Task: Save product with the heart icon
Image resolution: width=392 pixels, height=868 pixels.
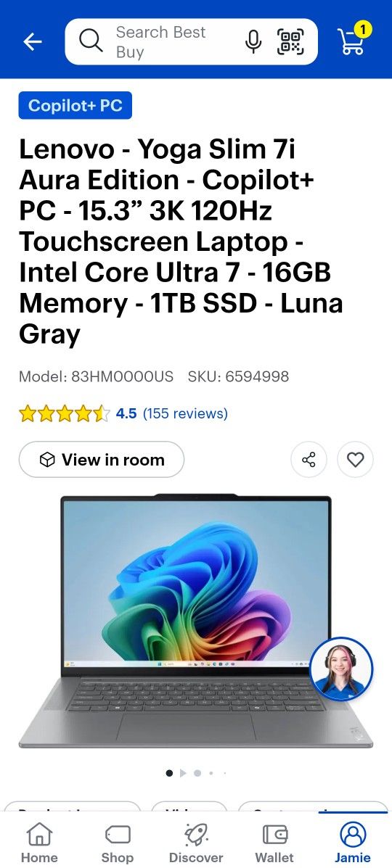Action: coord(356,460)
